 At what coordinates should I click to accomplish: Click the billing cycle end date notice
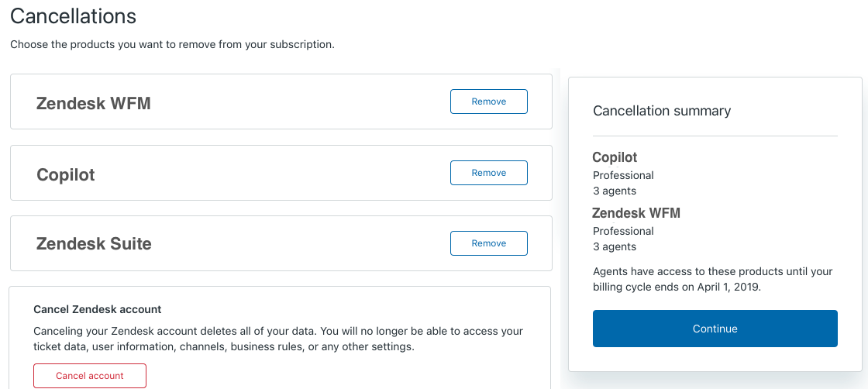pos(712,279)
